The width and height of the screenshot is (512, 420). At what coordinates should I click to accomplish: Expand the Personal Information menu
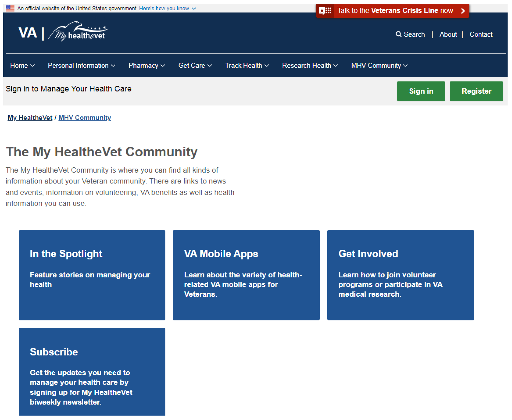[x=82, y=66]
